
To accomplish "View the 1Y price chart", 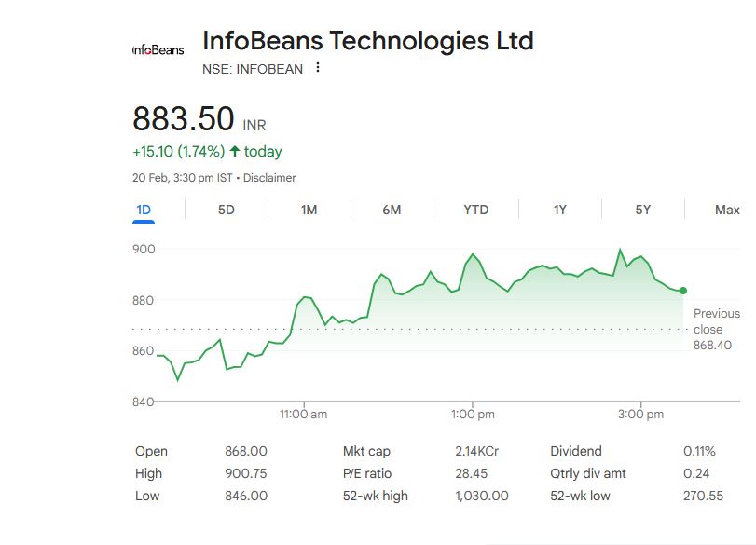I will pos(559,210).
